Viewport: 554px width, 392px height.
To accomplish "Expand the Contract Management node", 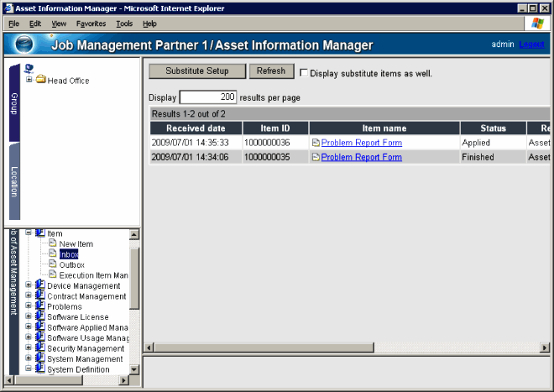I will [x=29, y=295].
